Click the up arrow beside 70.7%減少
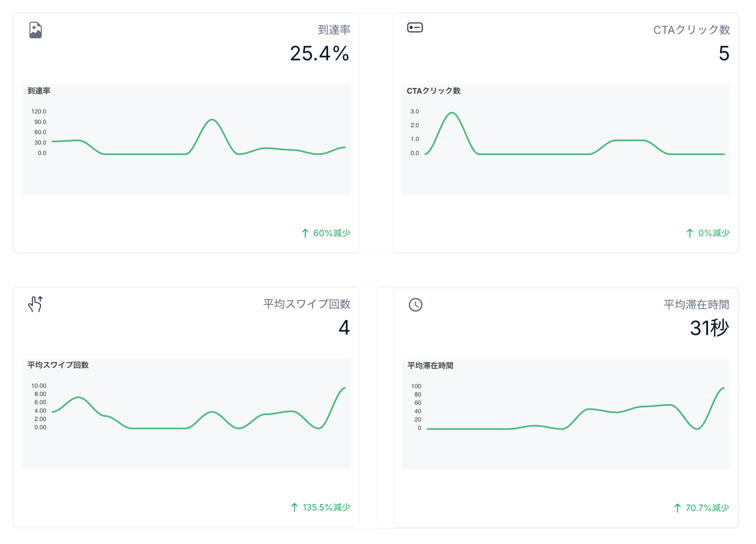This screenshot has width=756, height=544. pos(677,508)
